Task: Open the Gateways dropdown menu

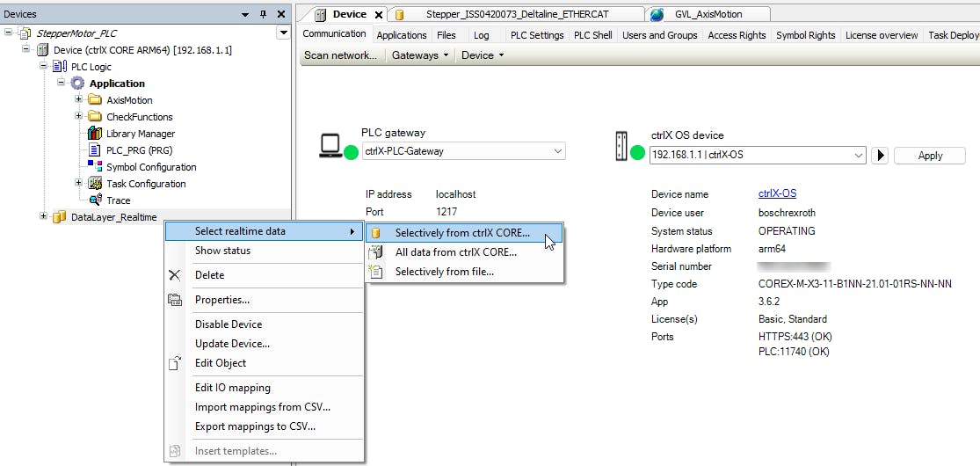Action: click(x=419, y=55)
